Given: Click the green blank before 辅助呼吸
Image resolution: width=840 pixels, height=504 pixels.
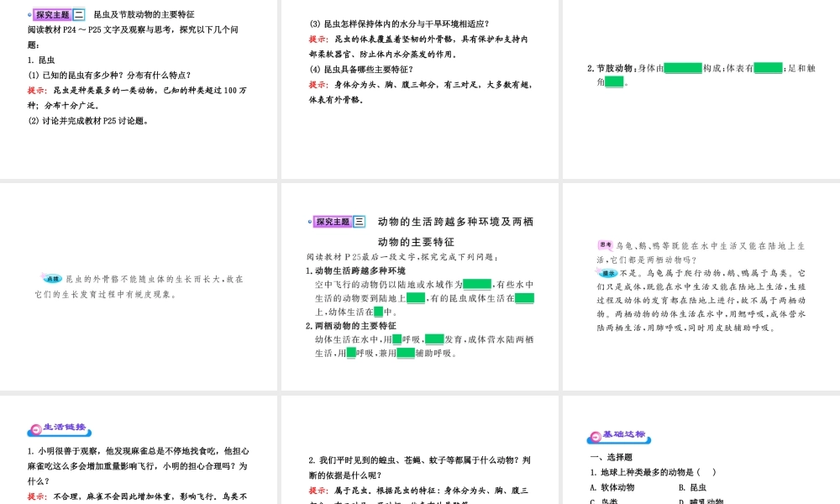Looking at the screenshot, I should (406, 353).
